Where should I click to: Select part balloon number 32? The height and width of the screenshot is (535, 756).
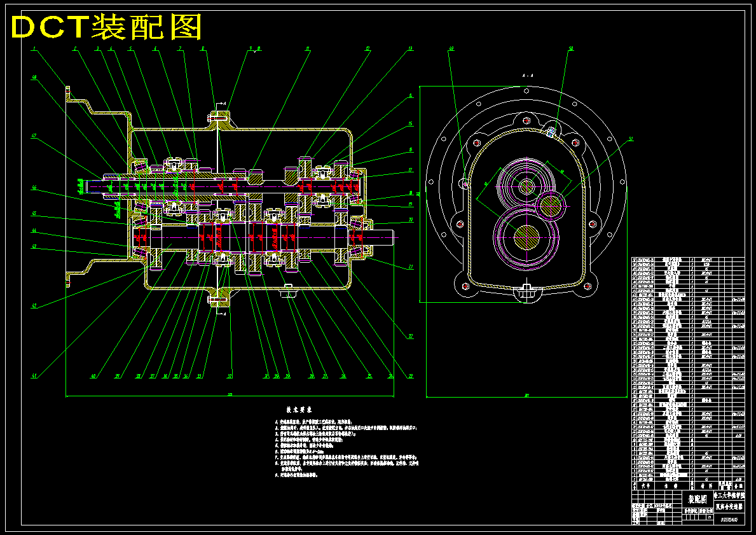230,376
